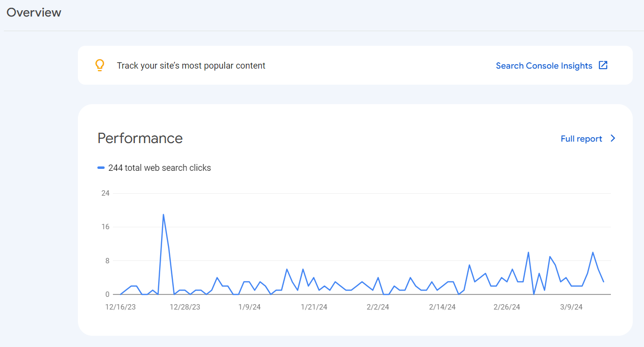The width and height of the screenshot is (644, 347).
Task: Select '244 total web search clicks' text
Action: tap(160, 168)
